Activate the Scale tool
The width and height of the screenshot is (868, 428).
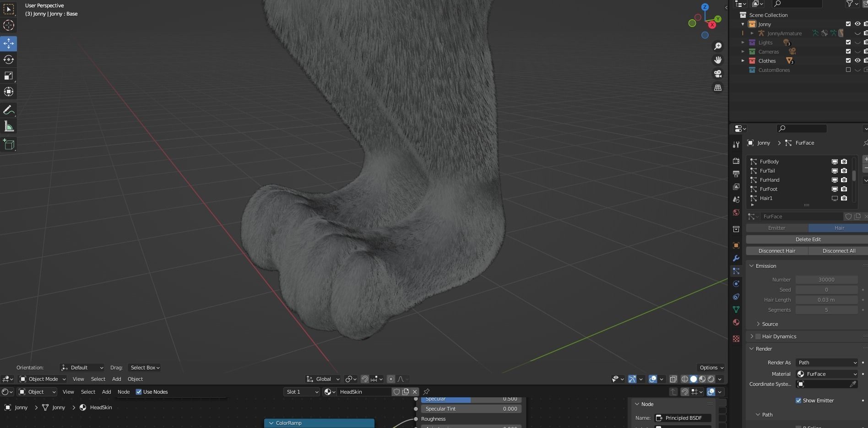(x=9, y=76)
